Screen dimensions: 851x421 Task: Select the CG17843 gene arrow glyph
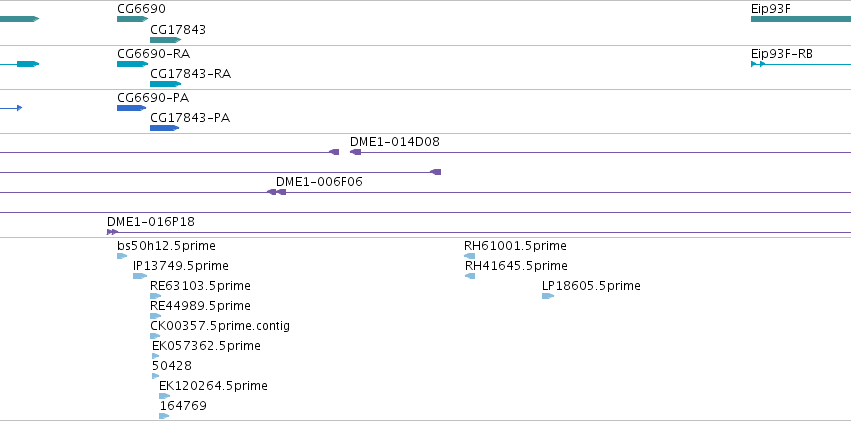click(166, 40)
